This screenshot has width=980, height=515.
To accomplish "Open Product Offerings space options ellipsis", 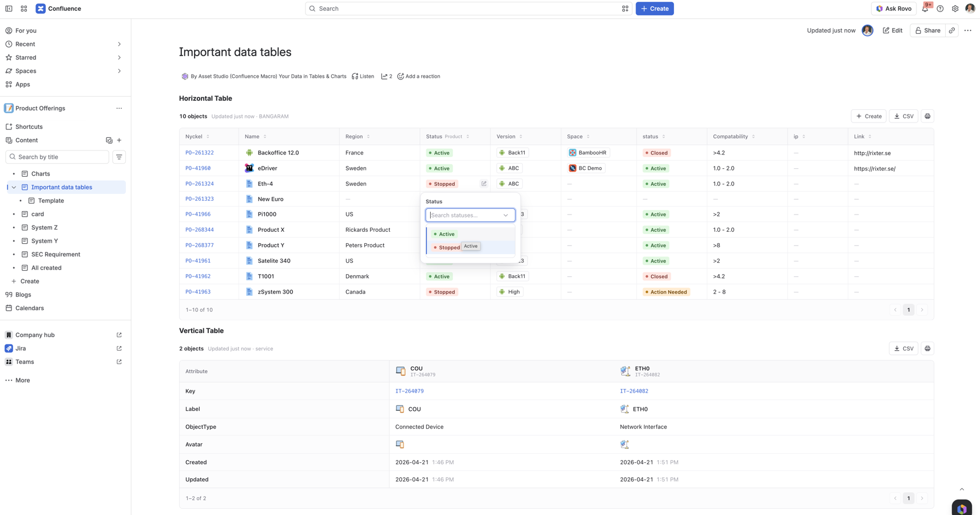I will [x=119, y=108].
